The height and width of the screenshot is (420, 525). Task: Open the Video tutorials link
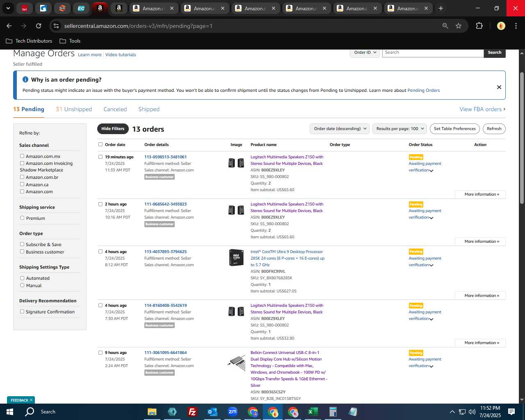pos(121,55)
